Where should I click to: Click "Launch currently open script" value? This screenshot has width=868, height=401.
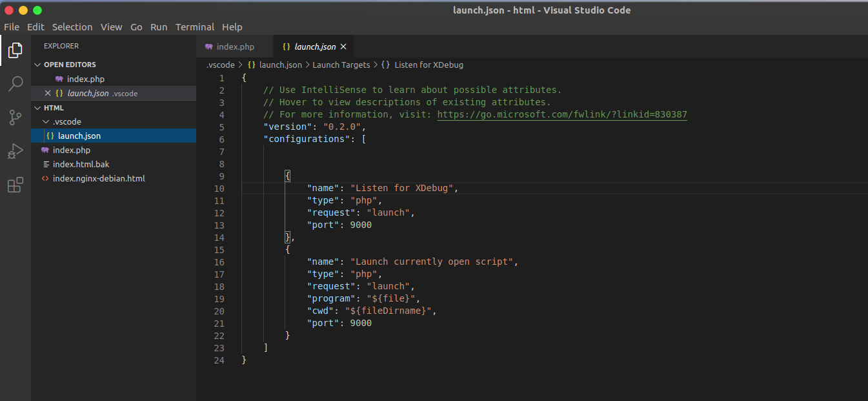(432, 262)
